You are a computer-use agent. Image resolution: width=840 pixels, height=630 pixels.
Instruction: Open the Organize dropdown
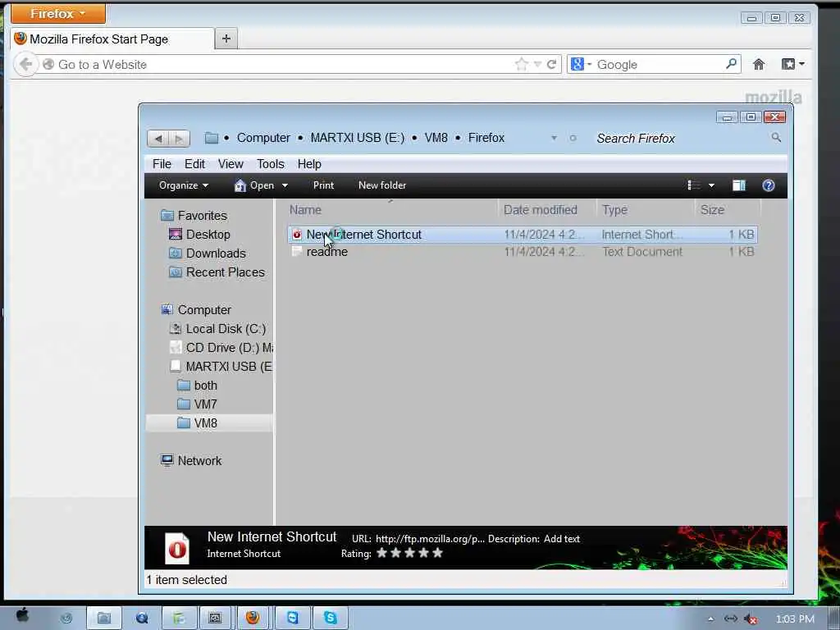184,185
